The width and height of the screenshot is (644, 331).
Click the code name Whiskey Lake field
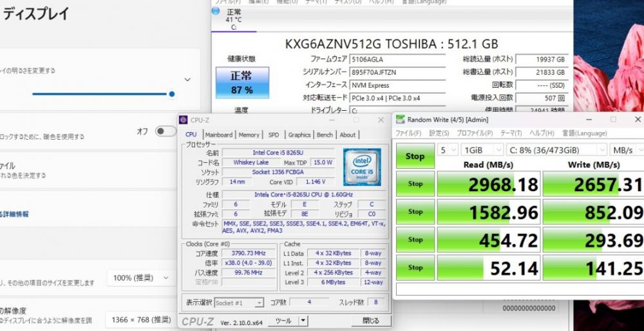click(251, 163)
